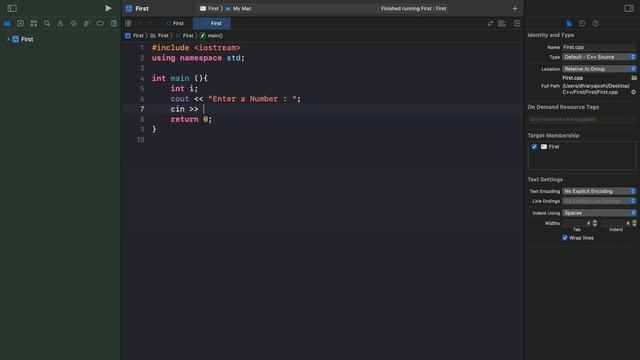
Task: Show the Quick Help inspector tab
Action: click(596, 24)
